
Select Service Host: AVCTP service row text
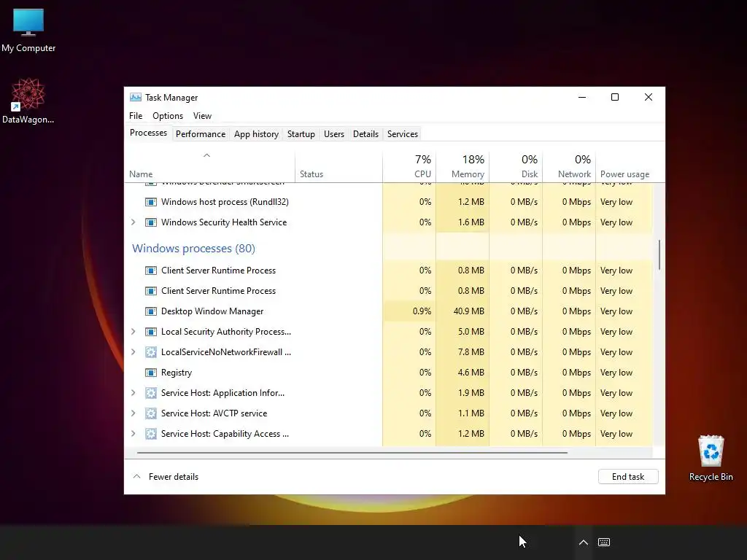click(214, 414)
